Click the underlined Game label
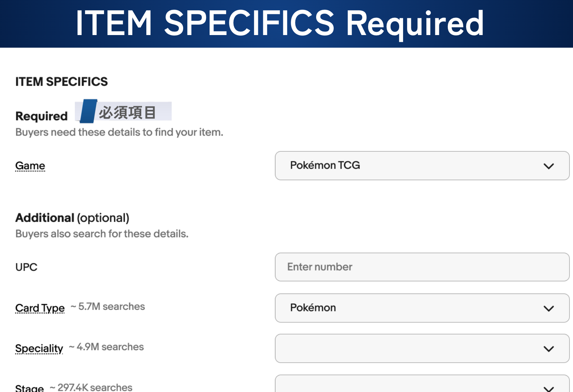This screenshot has width=573, height=392. click(30, 166)
